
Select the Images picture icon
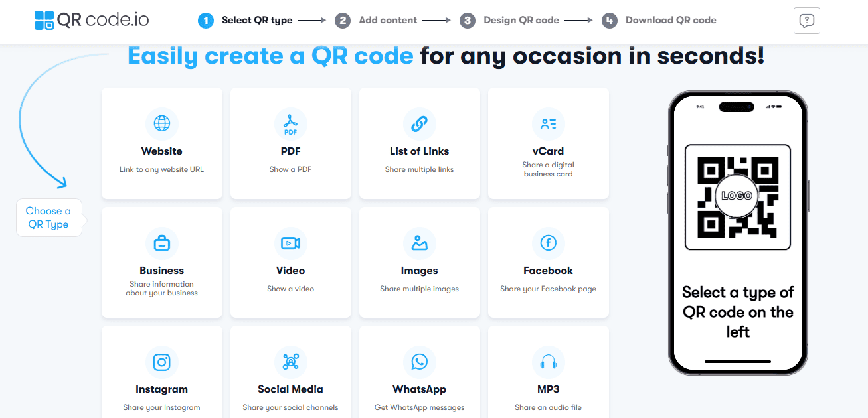click(x=420, y=244)
